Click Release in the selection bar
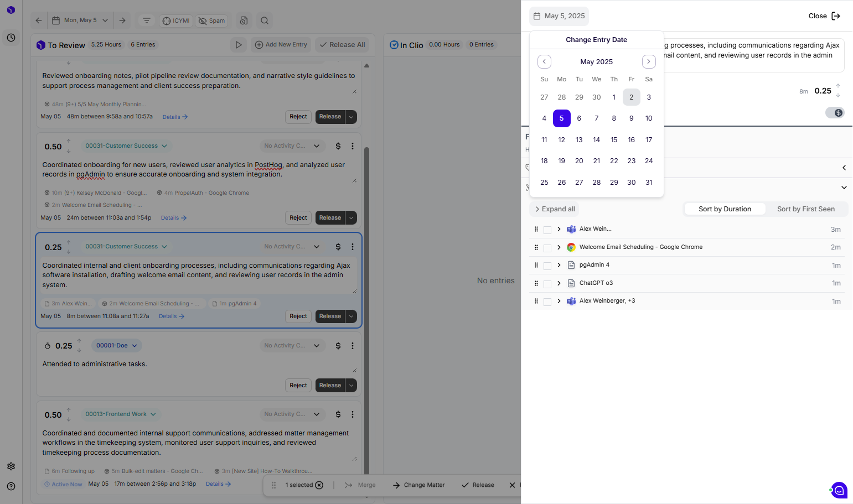The height and width of the screenshot is (504, 853). 478,485
